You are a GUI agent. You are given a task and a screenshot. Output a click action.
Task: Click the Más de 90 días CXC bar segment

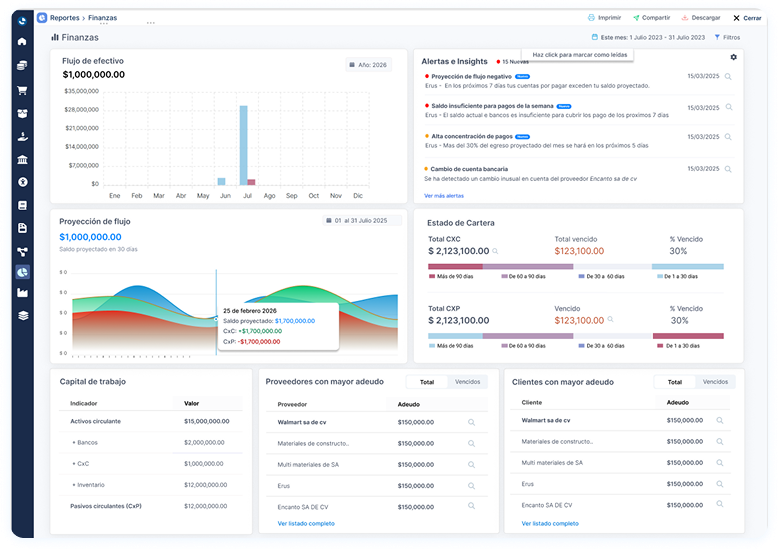[x=455, y=266]
